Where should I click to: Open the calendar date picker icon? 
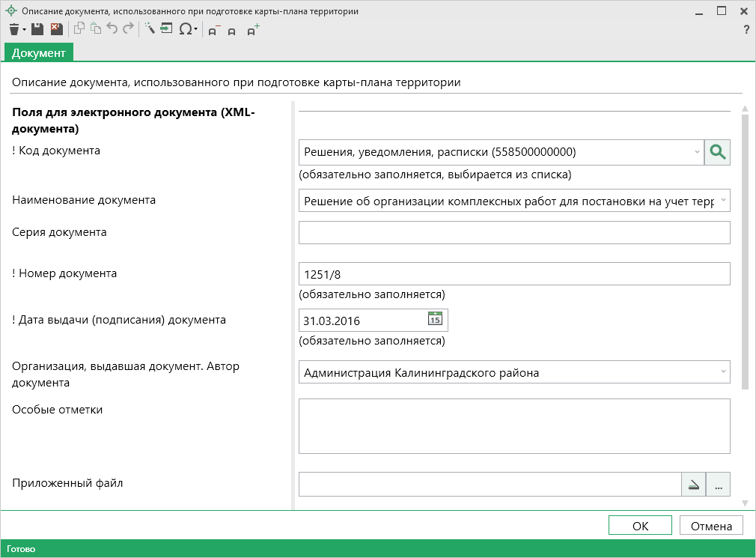click(435, 319)
